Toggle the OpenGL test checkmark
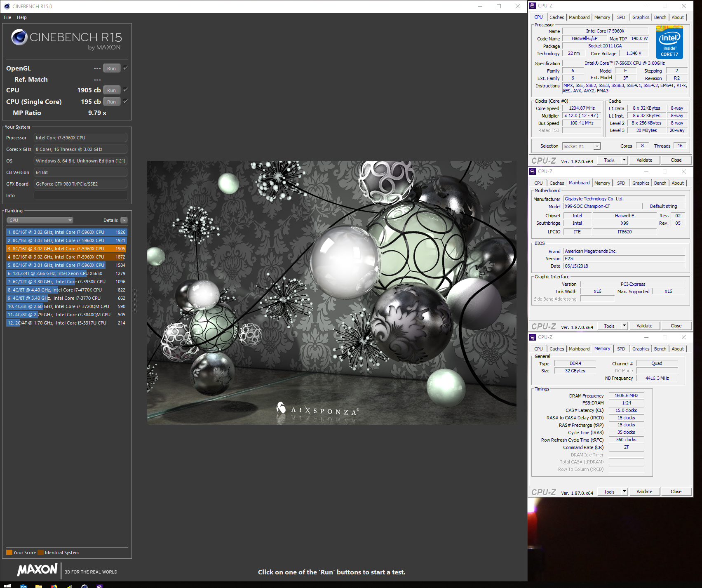This screenshot has width=702, height=588. coord(125,68)
